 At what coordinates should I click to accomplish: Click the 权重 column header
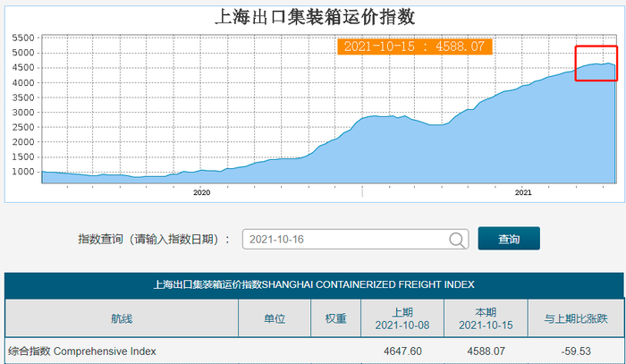click(x=335, y=318)
